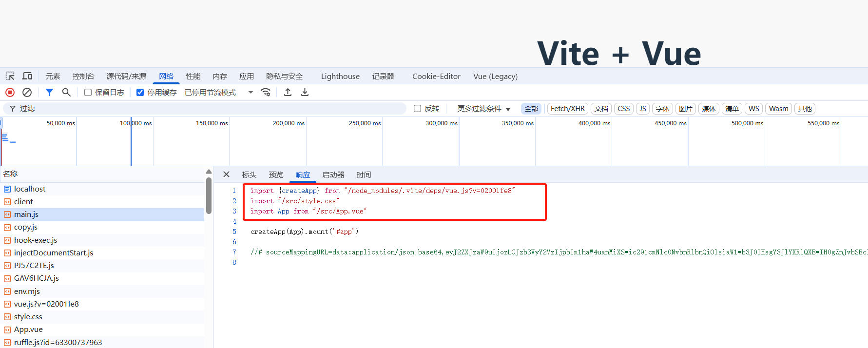Filter requests by CSS
Screen dimensions: 868x348
coord(624,109)
